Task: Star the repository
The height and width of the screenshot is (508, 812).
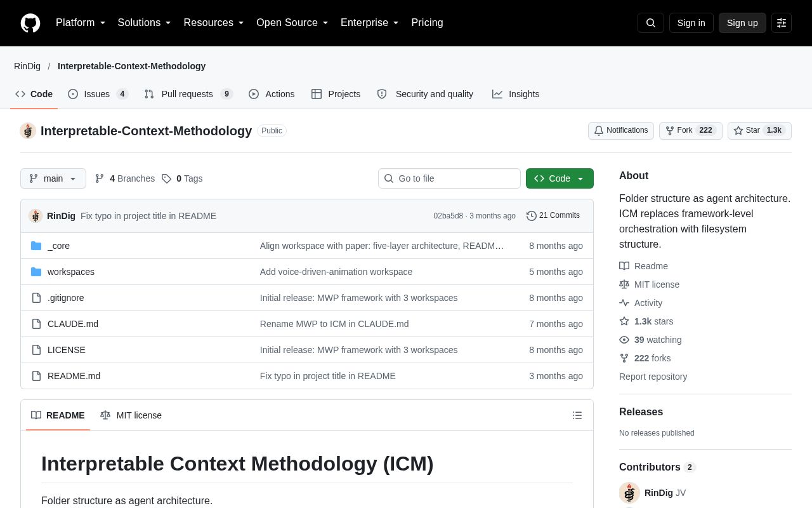Action: 759,131
